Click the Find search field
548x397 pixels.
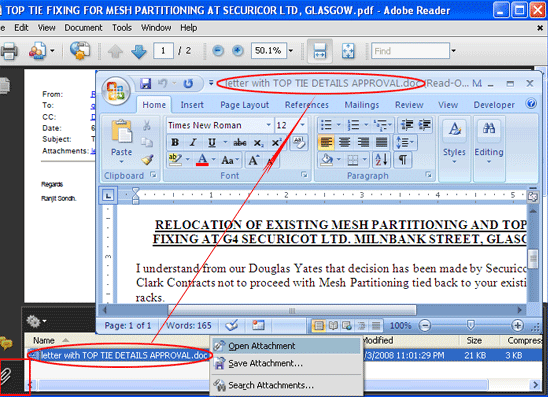point(410,51)
